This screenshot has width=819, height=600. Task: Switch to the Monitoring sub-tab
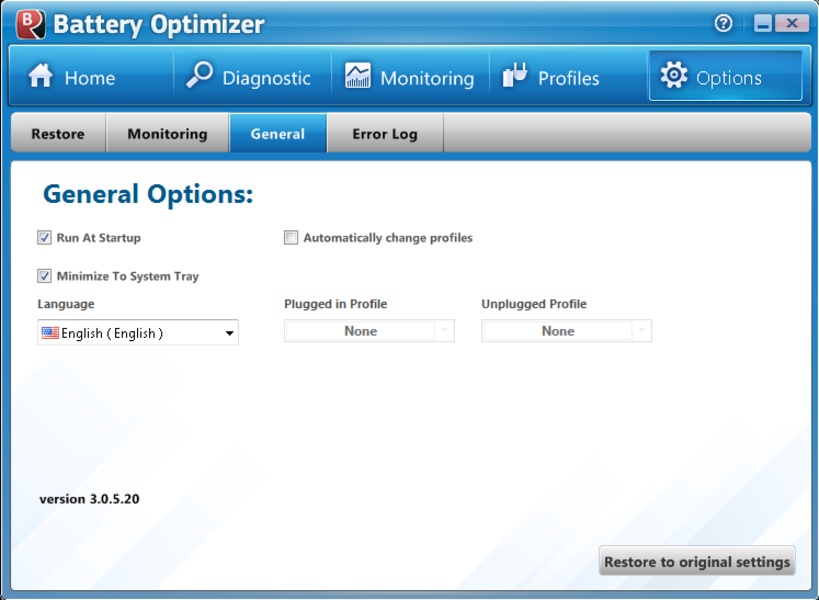[167, 134]
